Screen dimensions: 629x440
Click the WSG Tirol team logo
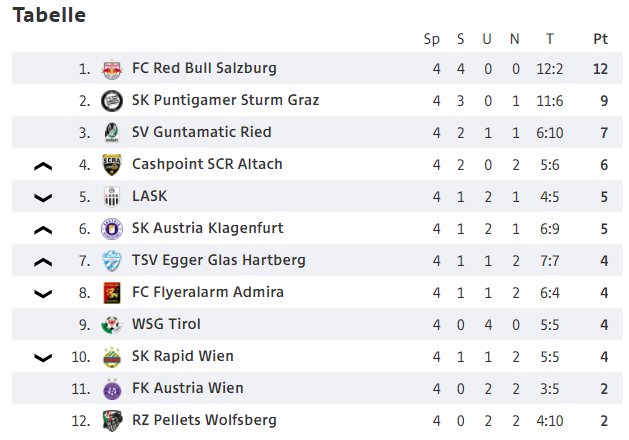(x=112, y=325)
